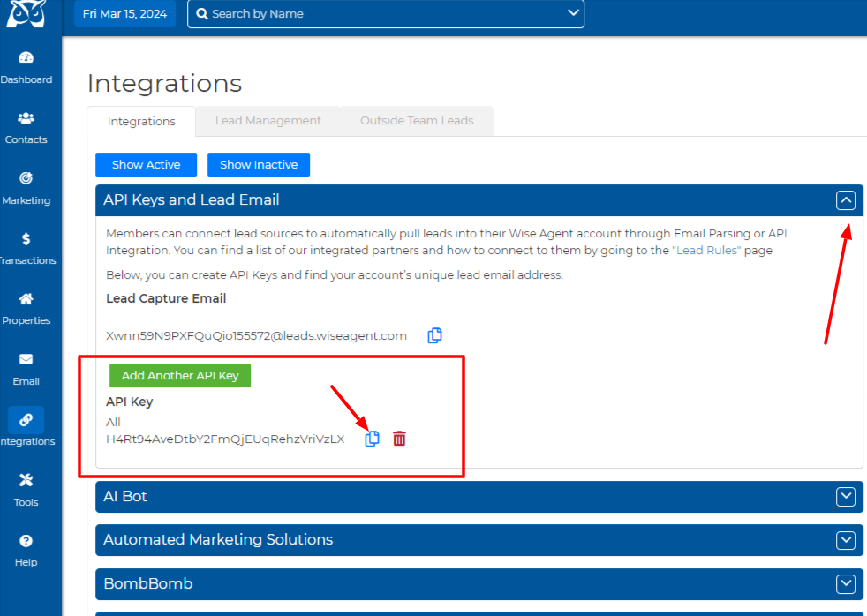Click Add Another API Key button
Viewport: 867px width, 616px height.
[180, 376]
